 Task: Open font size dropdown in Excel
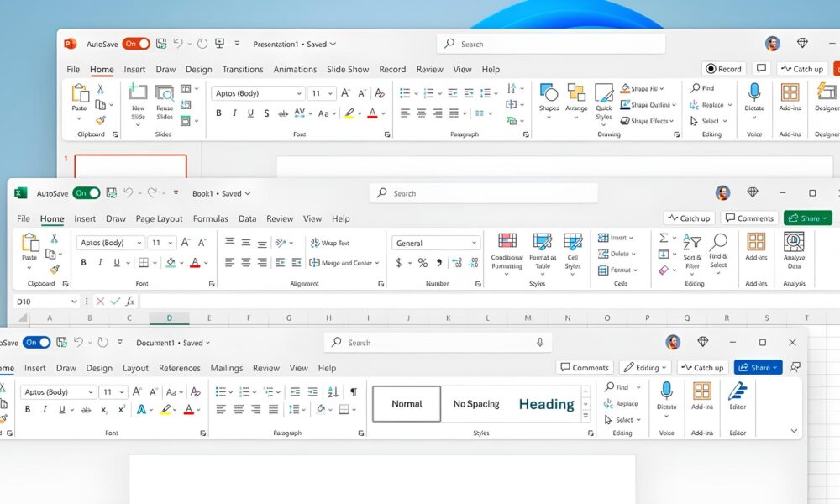170,243
